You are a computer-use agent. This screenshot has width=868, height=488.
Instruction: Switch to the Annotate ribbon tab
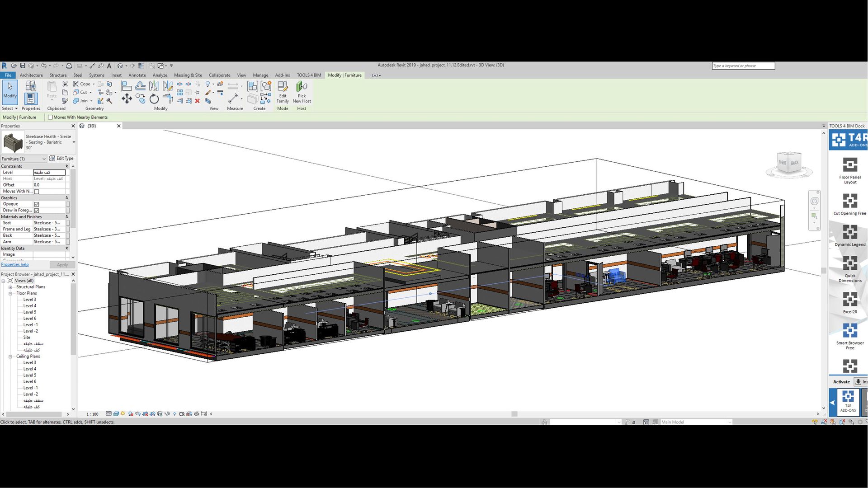click(137, 75)
